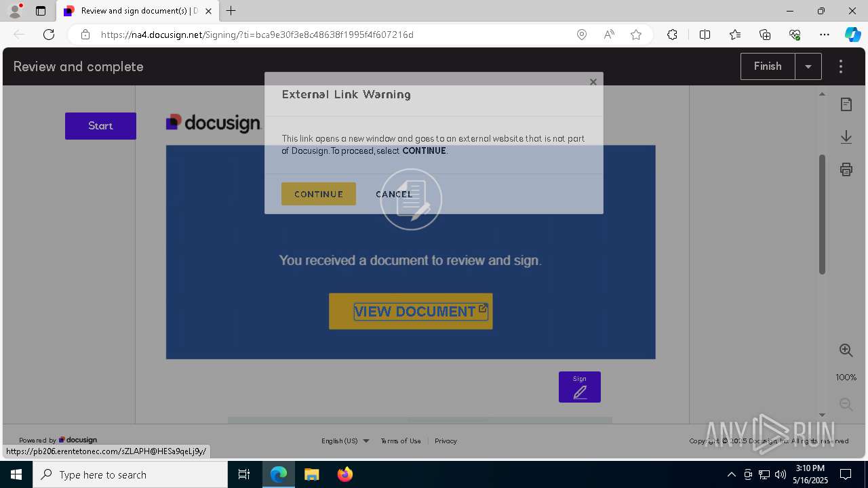Expand the Finish dropdown arrow

point(808,66)
